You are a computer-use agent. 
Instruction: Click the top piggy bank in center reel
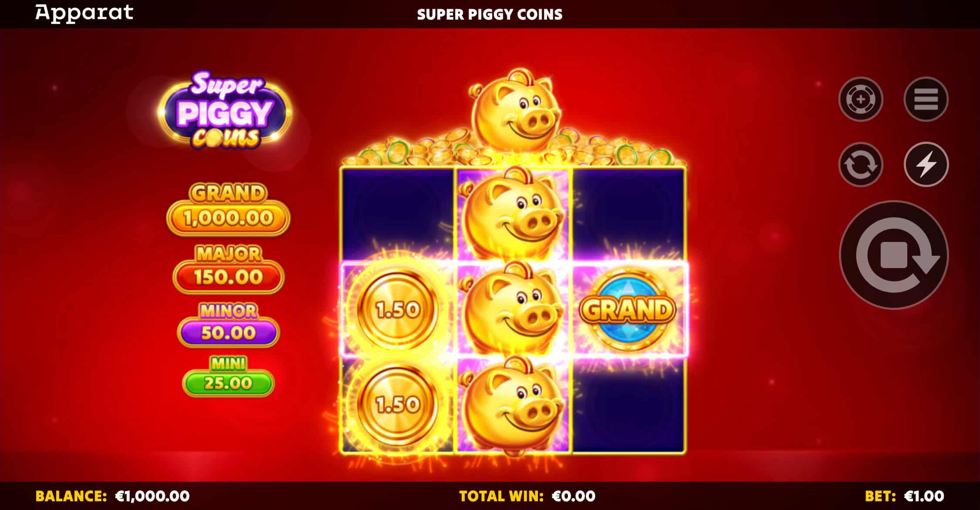pyautogui.click(x=512, y=214)
